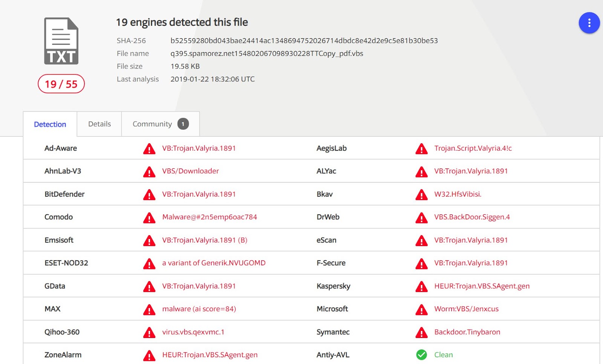The image size is (603, 364).
Task: Open the Community tab
Action: click(152, 124)
